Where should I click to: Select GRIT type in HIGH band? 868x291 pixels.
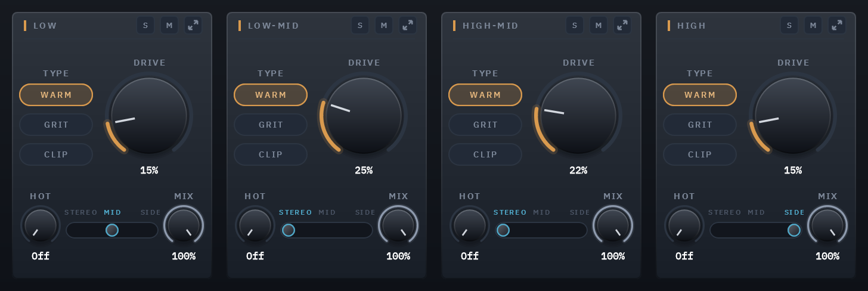700,125
